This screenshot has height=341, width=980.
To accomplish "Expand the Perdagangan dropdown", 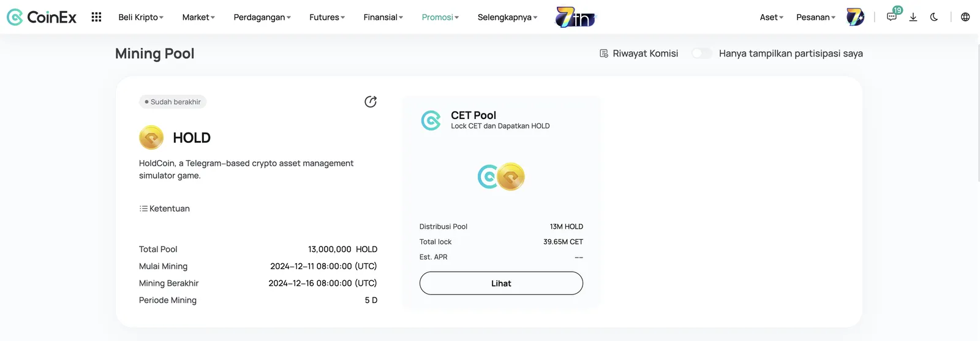I will tap(262, 17).
